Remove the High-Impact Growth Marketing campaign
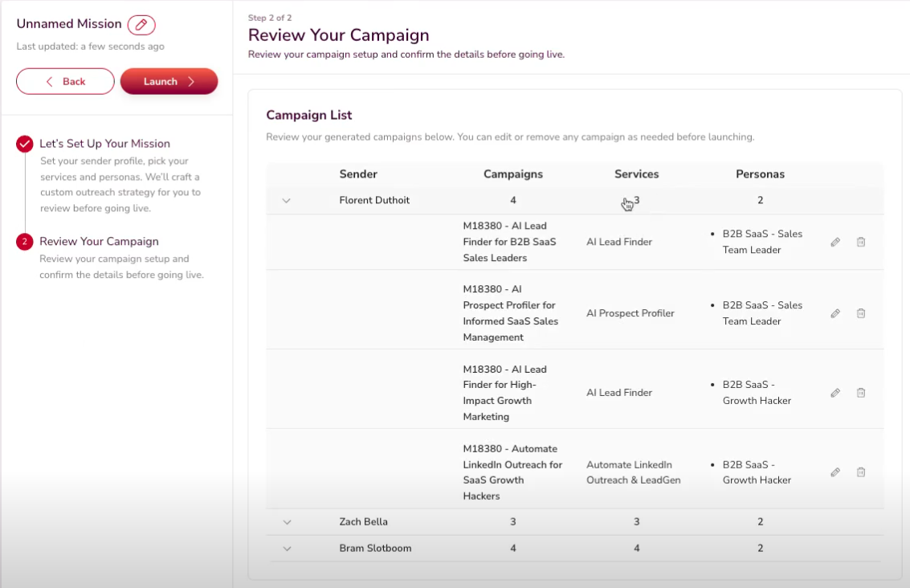 pyautogui.click(x=861, y=393)
